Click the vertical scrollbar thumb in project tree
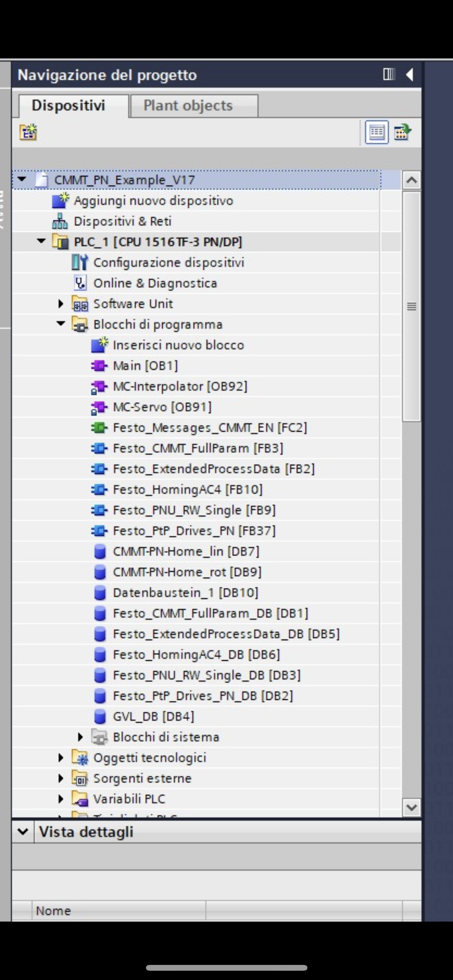The height and width of the screenshot is (980, 453). pos(411,307)
